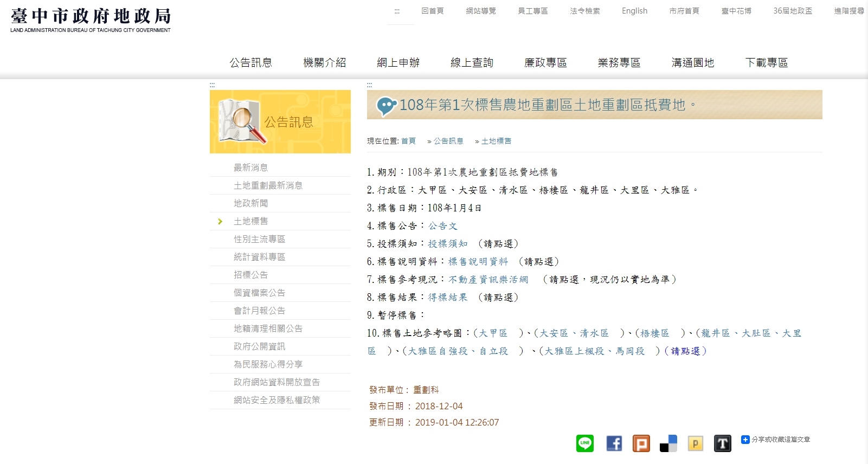Open 招標公告 in the sidebar
Viewport: 868px width, 464px height.
pos(250,275)
